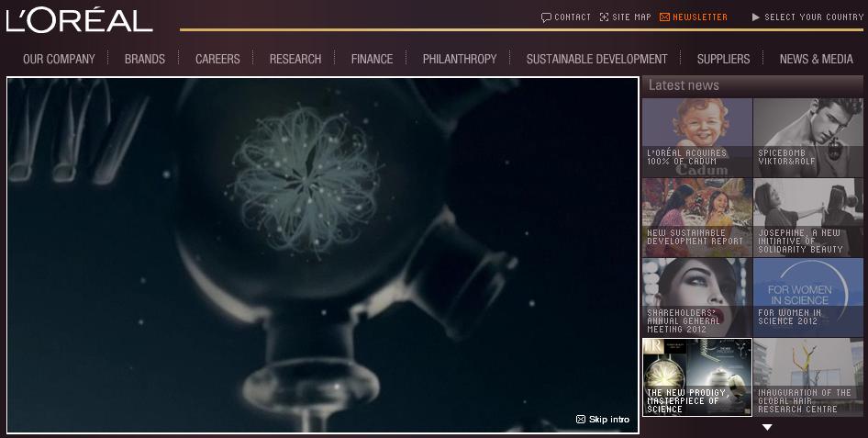Open Spicebomb Viktor&Rolf news tile
The width and height of the screenshot is (868, 438).
[807, 138]
